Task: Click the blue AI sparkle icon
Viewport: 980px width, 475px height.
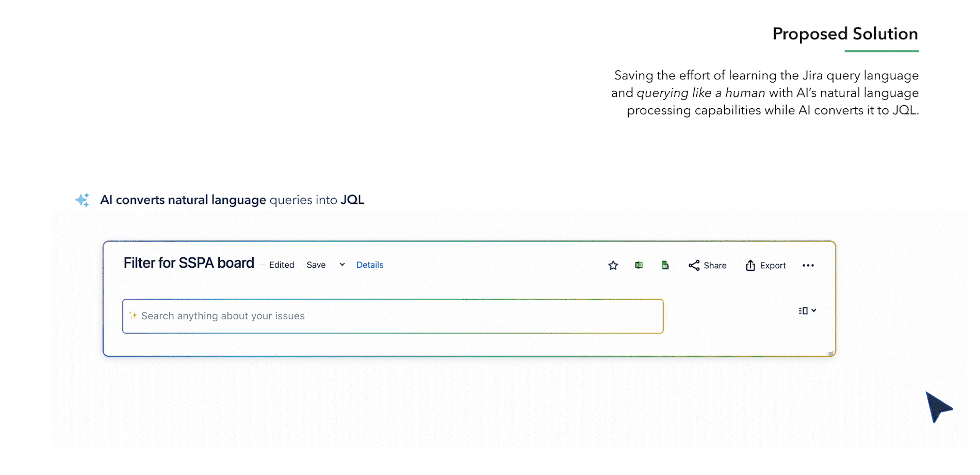Action: click(x=83, y=200)
